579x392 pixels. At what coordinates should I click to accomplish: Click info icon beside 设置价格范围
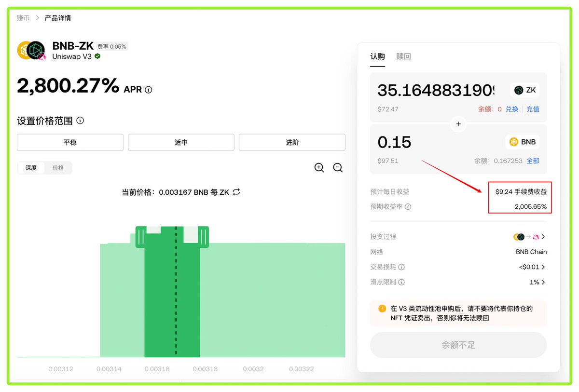80,121
